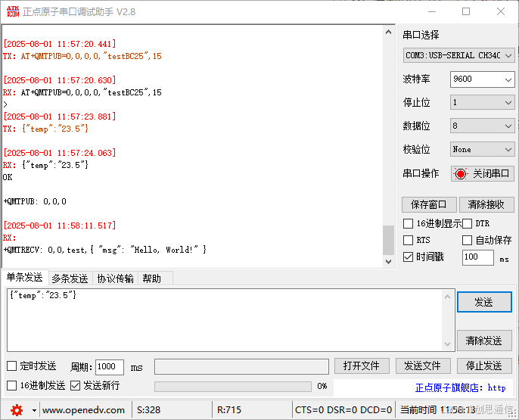Image resolution: width=519 pixels, height=420 pixels.
Task: Click the R:715 received counter
Action: coord(229,410)
